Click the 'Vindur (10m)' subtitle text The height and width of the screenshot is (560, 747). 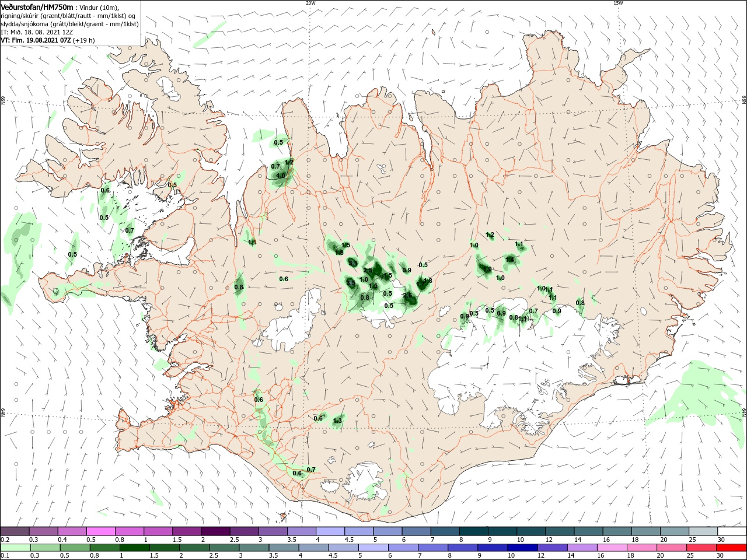click(100, 7)
